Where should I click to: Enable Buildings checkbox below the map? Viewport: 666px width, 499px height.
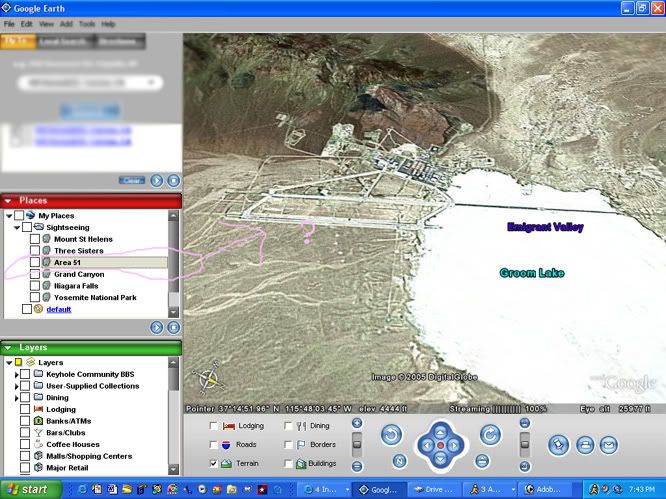(288, 463)
